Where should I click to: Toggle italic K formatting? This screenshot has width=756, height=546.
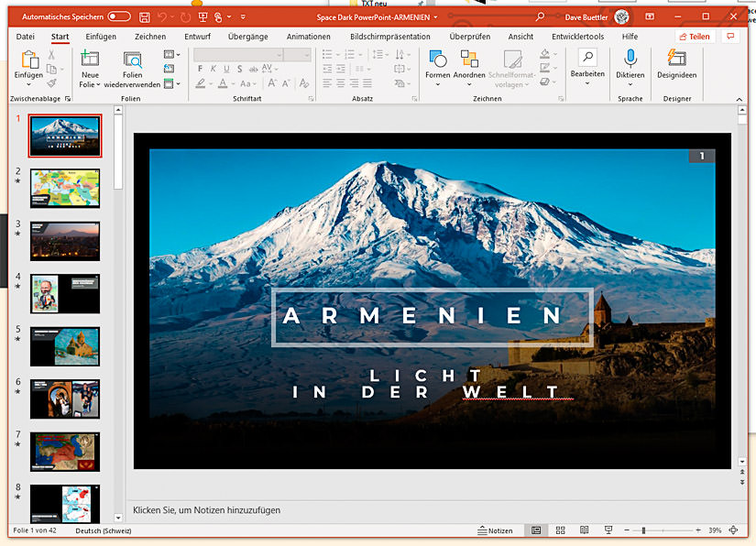214,69
